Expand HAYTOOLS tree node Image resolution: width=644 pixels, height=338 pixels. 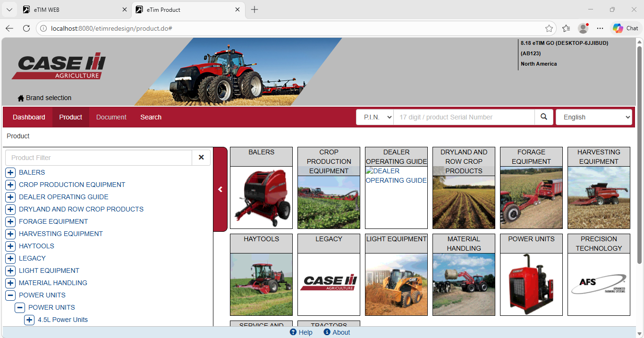[10, 246]
